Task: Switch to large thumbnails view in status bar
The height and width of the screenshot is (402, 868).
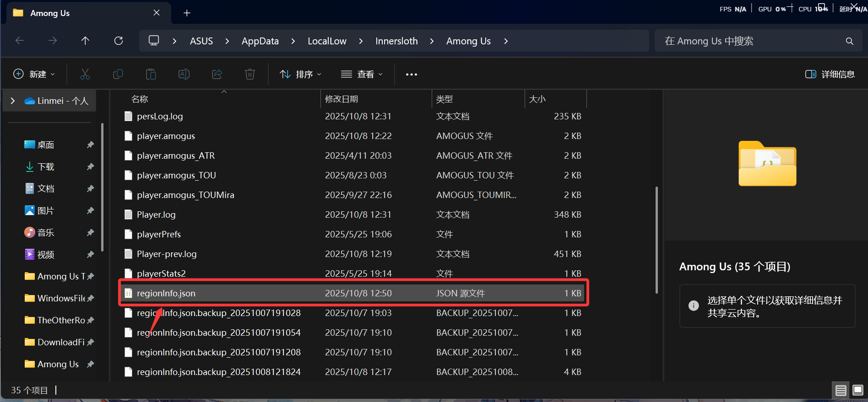Action: (857, 390)
